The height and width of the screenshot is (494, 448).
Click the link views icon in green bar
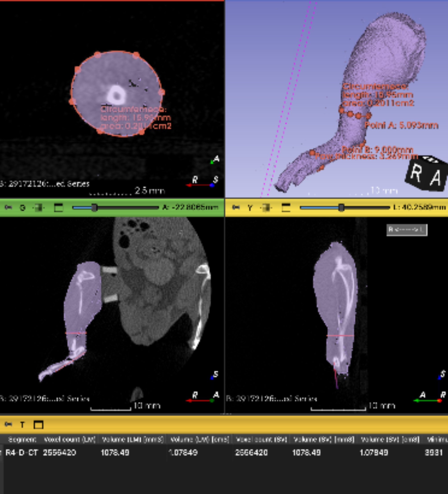pos(38,208)
